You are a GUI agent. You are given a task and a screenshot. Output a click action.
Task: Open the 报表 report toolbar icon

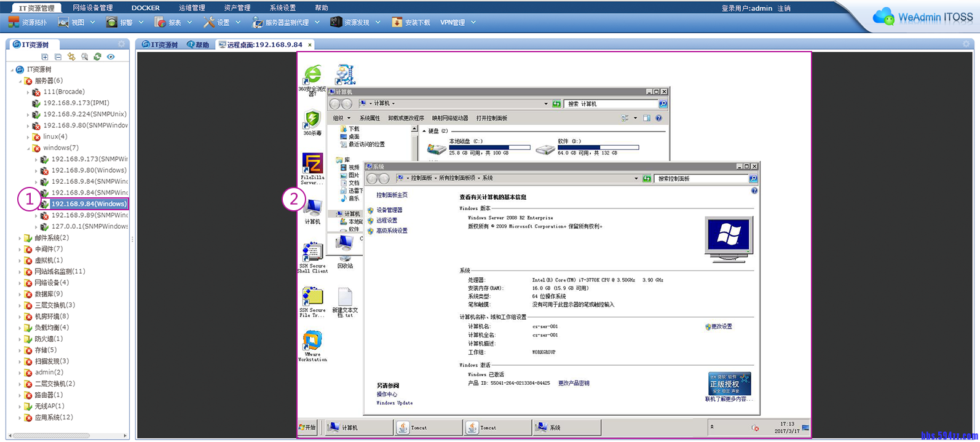(160, 22)
